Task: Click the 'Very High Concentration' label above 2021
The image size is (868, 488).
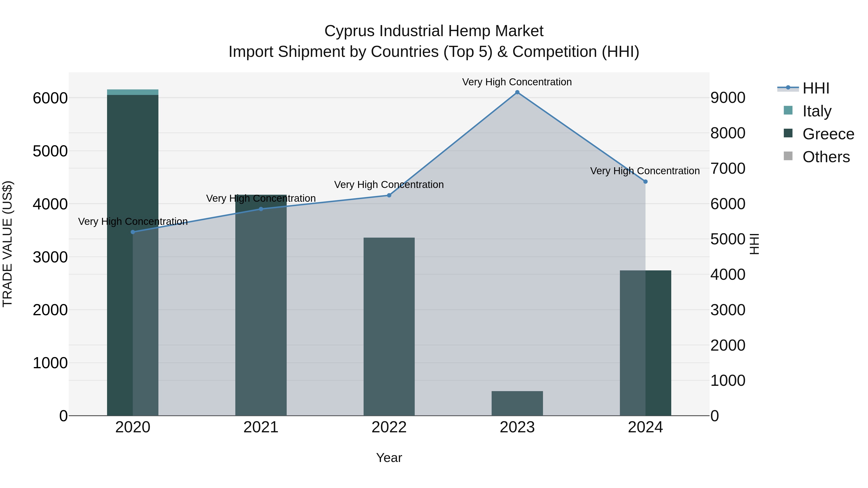Action: 261,198
